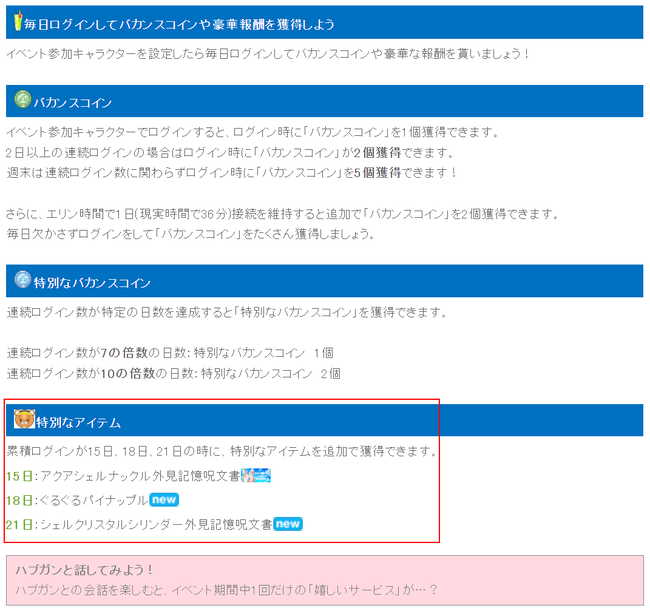The height and width of the screenshot is (611, 650).
Task: Click the bold text 7の倍数
Action: point(124,353)
